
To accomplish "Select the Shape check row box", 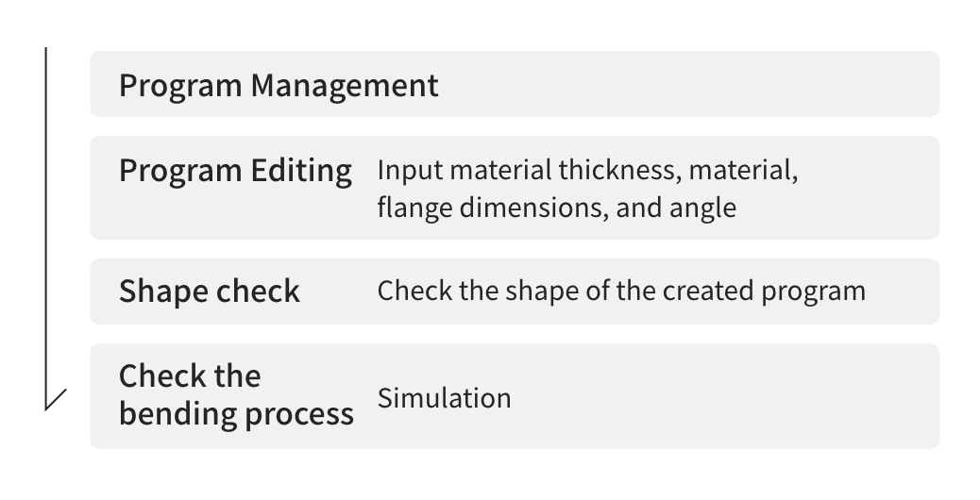I will (515, 291).
